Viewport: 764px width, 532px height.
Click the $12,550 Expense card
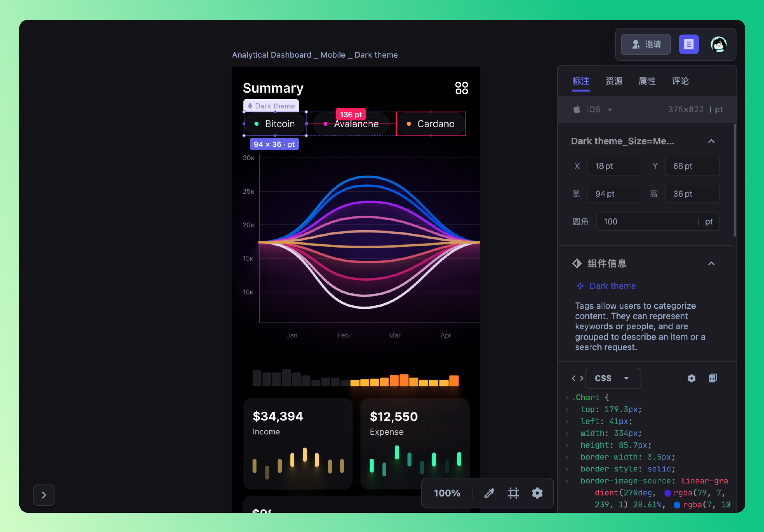pos(415,444)
